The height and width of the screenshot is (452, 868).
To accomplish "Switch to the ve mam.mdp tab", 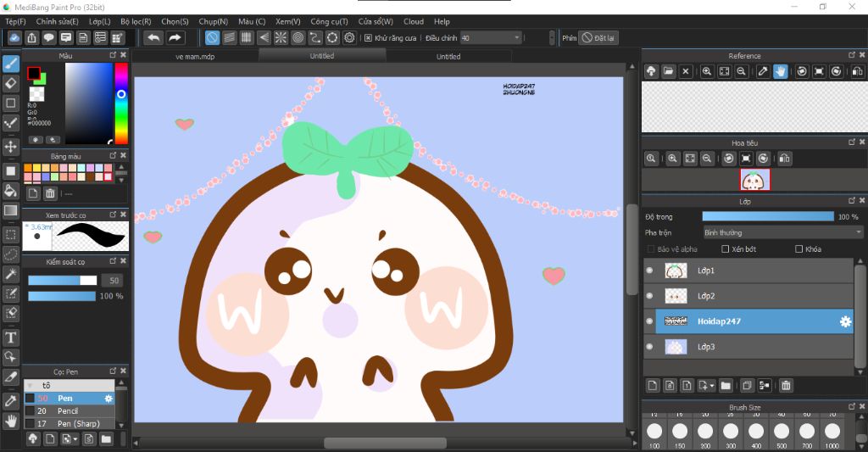I will coord(195,57).
